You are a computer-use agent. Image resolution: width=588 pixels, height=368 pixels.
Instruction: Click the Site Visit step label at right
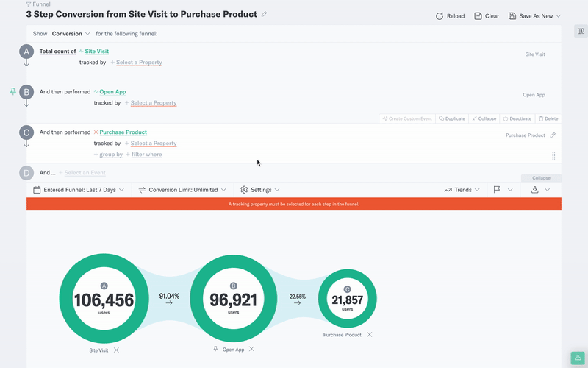(x=535, y=54)
